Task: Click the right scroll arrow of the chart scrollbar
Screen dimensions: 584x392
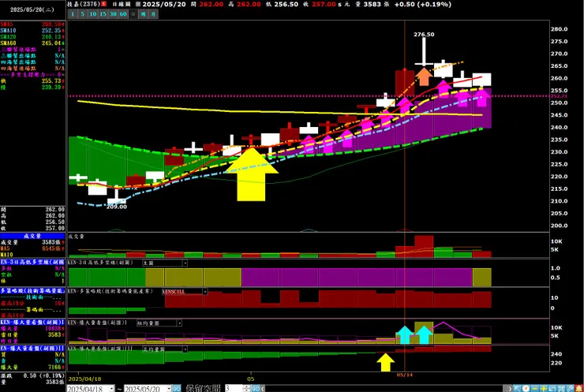Action: (510, 389)
